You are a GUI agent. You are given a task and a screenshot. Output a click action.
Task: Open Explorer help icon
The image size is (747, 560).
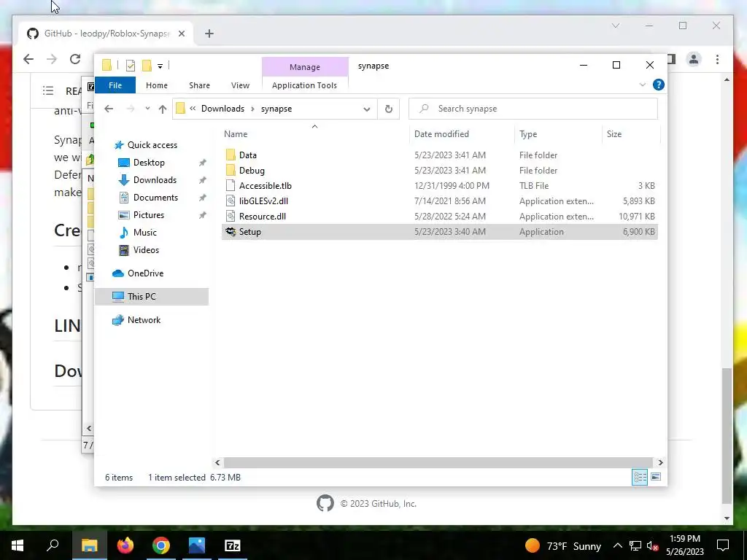(x=659, y=85)
